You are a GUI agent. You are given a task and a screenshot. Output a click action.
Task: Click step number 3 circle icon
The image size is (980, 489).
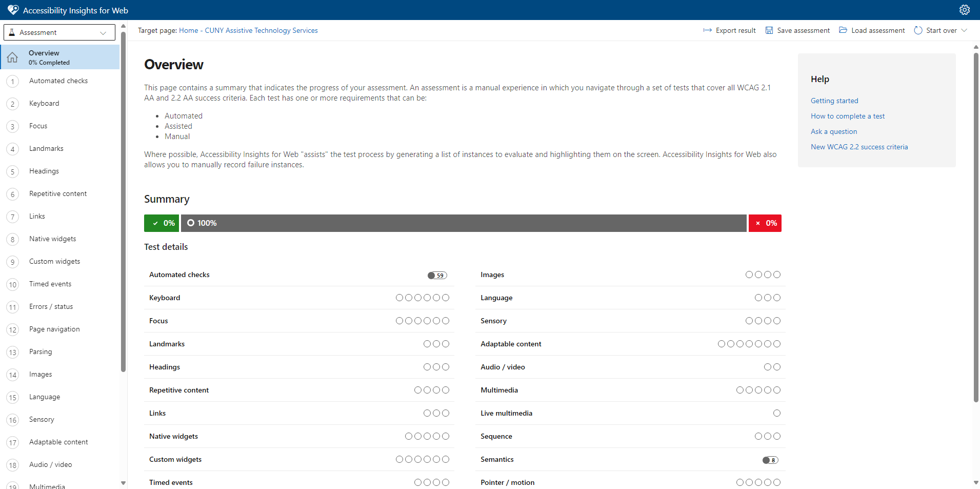click(x=13, y=126)
